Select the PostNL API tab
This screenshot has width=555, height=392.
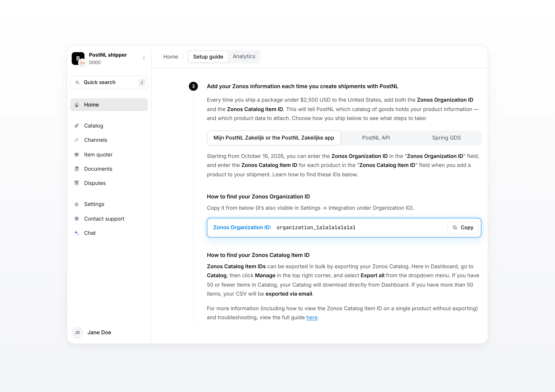click(x=376, y=138)
